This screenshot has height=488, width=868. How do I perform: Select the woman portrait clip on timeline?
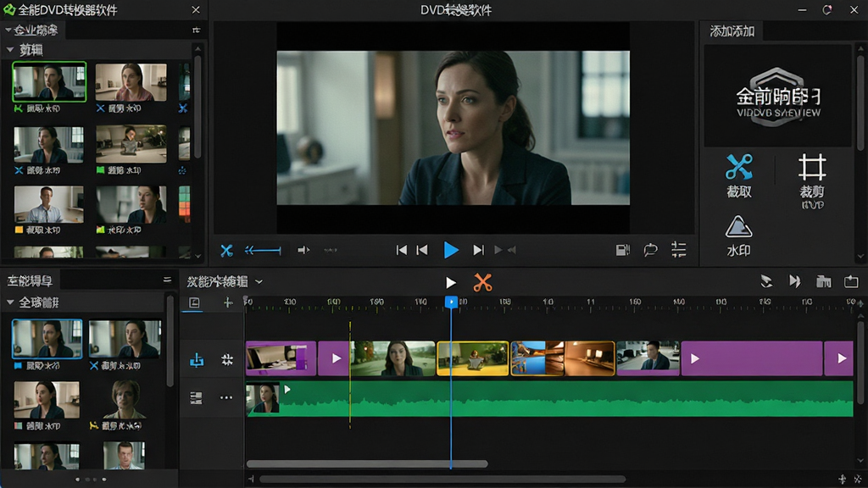(x=392, y=358)
